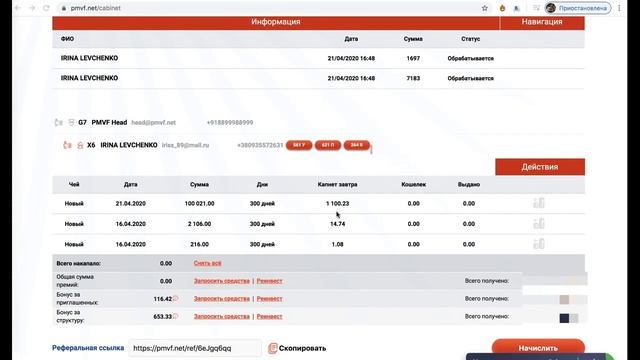640x360 pixels.
Task: Click 'Запросить средства' in the 'Общая сумма премий' row
Action: click(222, 281)
